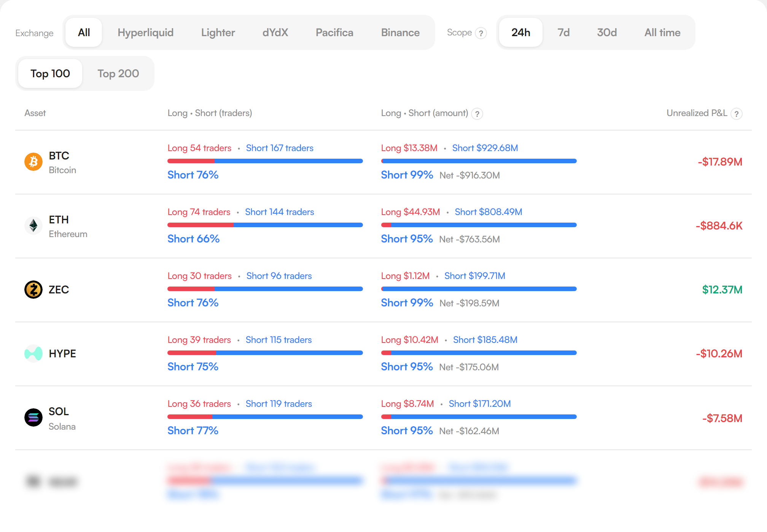This screenshot has height=532, width=767.
Task: Switch ranking to Top 200
Action: coord(118,73)
